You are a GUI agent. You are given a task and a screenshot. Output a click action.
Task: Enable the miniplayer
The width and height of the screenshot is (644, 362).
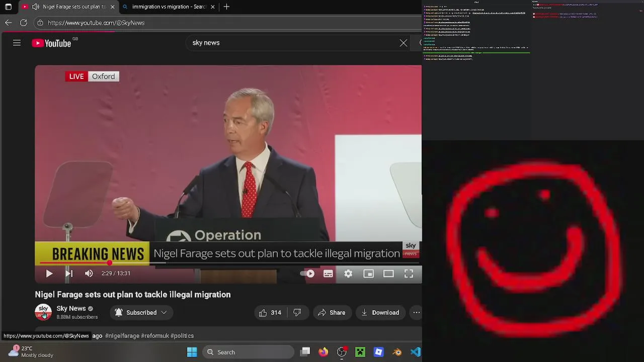(368, 274)
